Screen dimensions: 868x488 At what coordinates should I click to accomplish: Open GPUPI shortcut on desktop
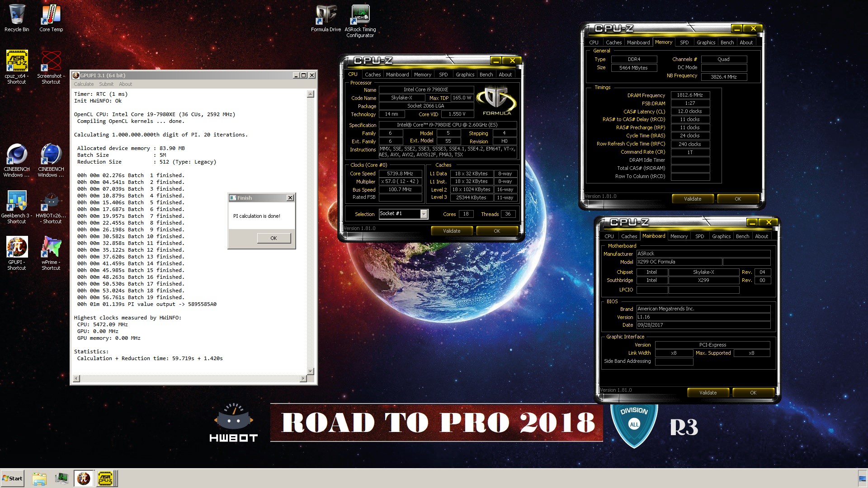point(17,253)
